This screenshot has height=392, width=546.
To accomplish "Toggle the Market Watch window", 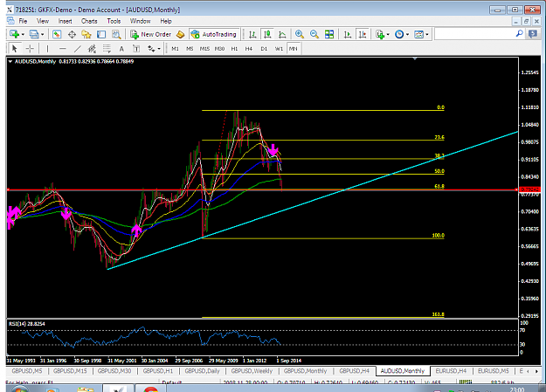I will (57, 34).
